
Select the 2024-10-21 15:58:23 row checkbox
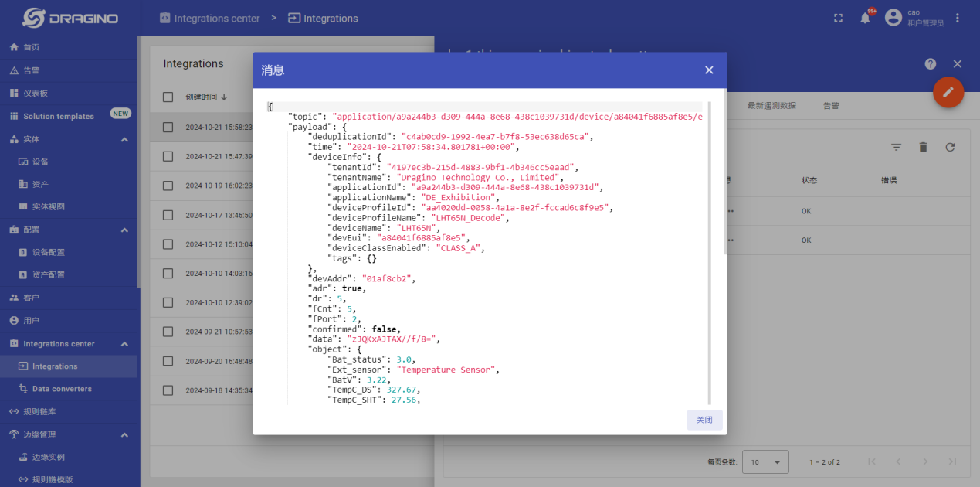(168, 128)
